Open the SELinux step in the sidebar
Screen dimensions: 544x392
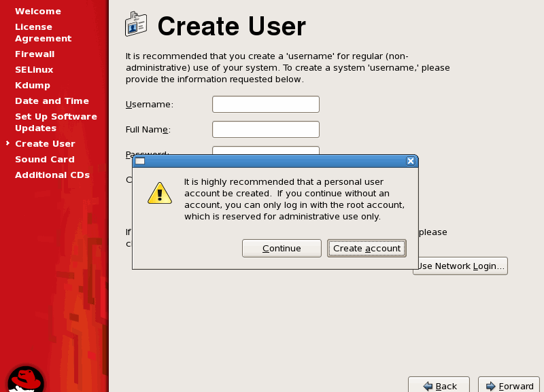34,70
